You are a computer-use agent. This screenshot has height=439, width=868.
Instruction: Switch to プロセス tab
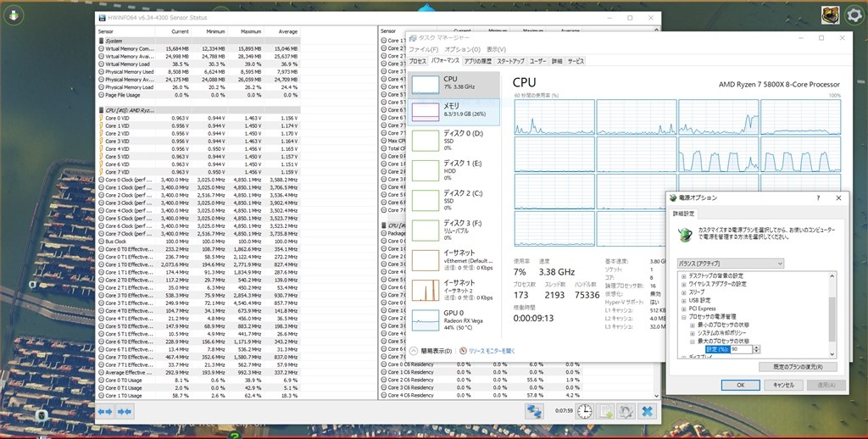point(418,62)
